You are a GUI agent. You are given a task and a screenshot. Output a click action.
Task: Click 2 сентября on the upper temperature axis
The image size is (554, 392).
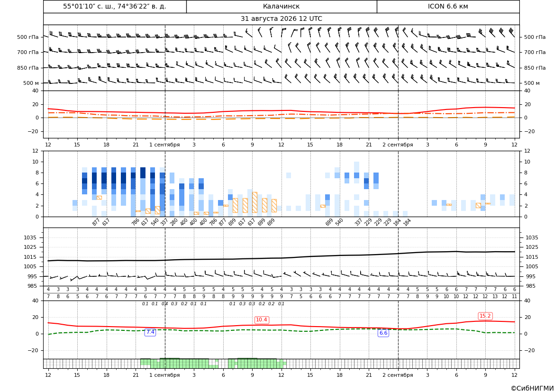[x=398, y=145]
